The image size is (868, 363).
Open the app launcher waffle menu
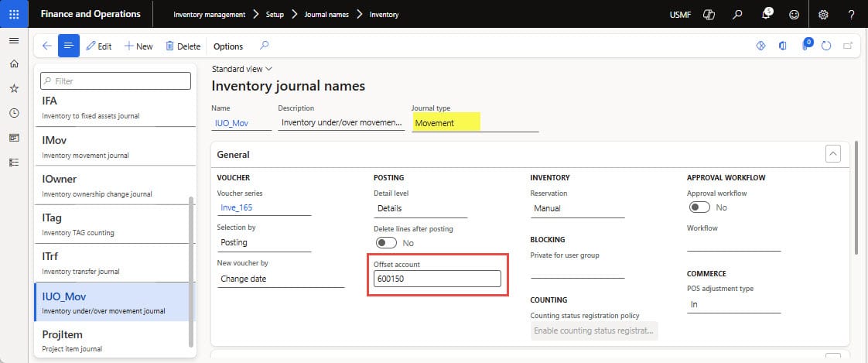[14, 14]
